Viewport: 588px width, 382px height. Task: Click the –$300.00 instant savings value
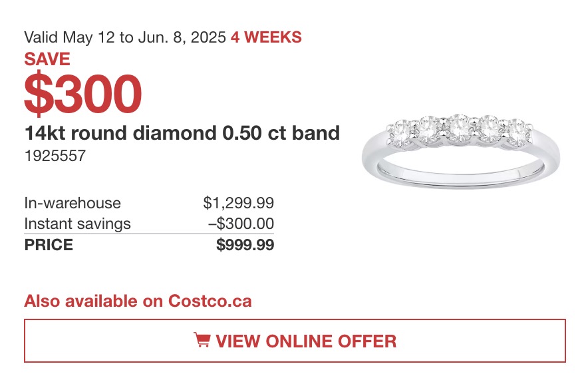tap(241, 224)
